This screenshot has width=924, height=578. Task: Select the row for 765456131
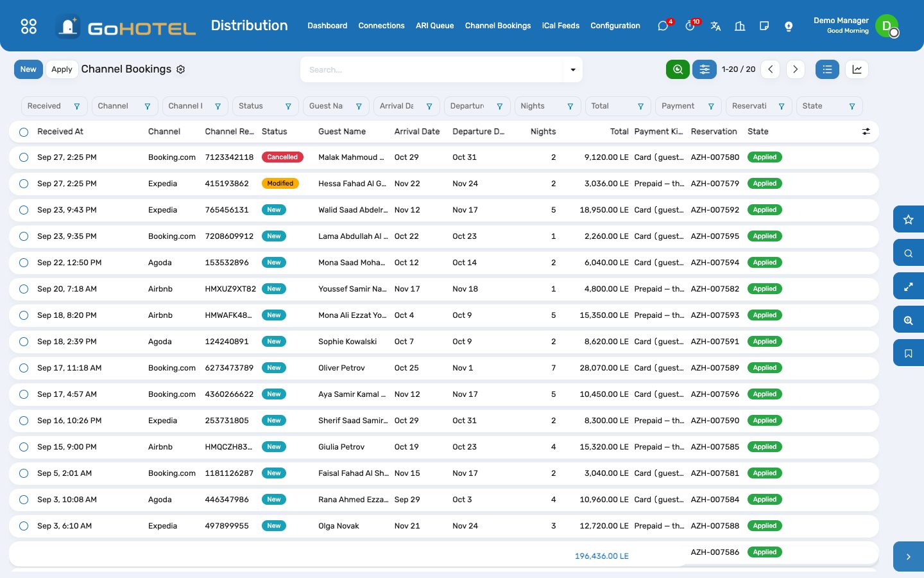24,210
